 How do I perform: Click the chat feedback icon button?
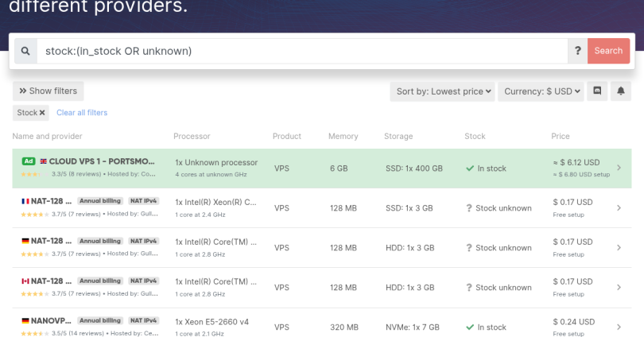[x=597, y=91]
